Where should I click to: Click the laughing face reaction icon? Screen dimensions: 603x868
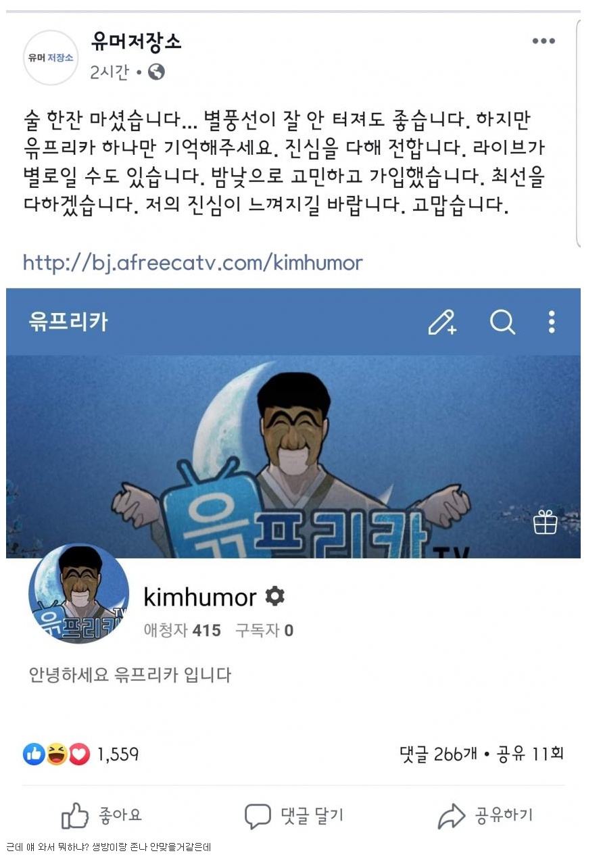click(56, 754)
